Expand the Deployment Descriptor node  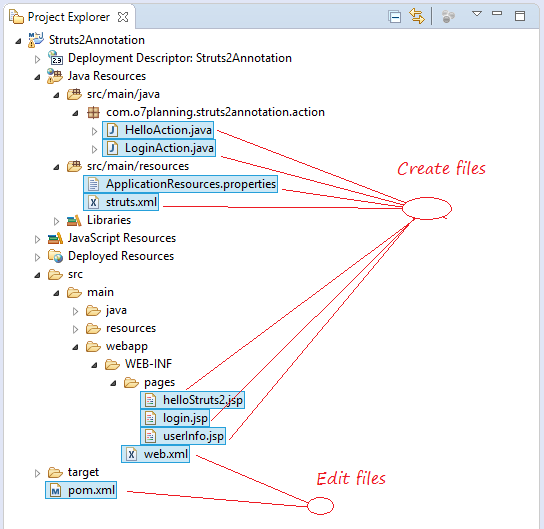pyautogui.click(x=37, y=59)
